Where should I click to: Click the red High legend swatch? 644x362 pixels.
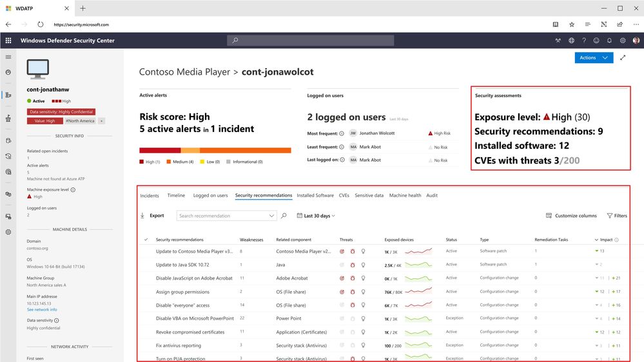tap(142, 162)
